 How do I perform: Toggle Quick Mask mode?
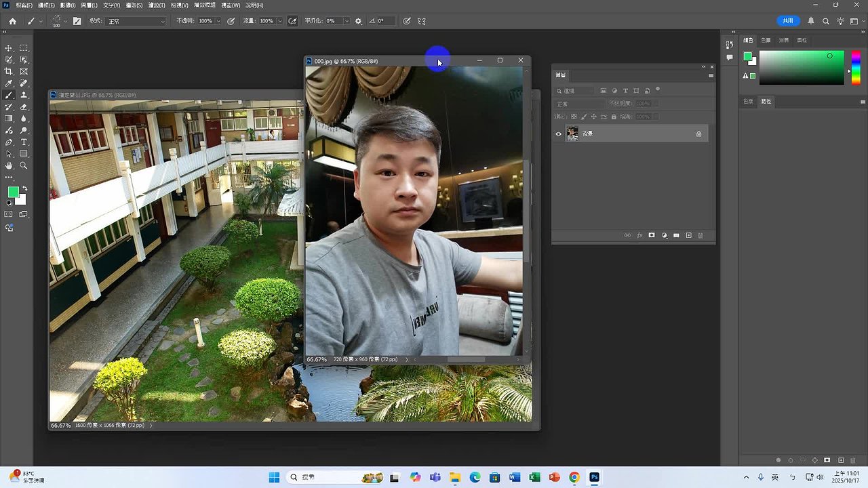pyautogui.click(x=9, y=214)
